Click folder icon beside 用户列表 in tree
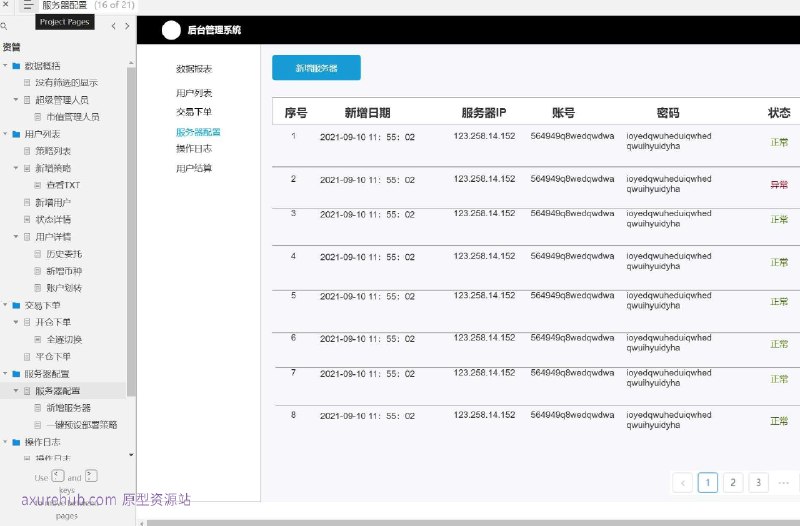 pyautogui.click(x=16, y=134)
